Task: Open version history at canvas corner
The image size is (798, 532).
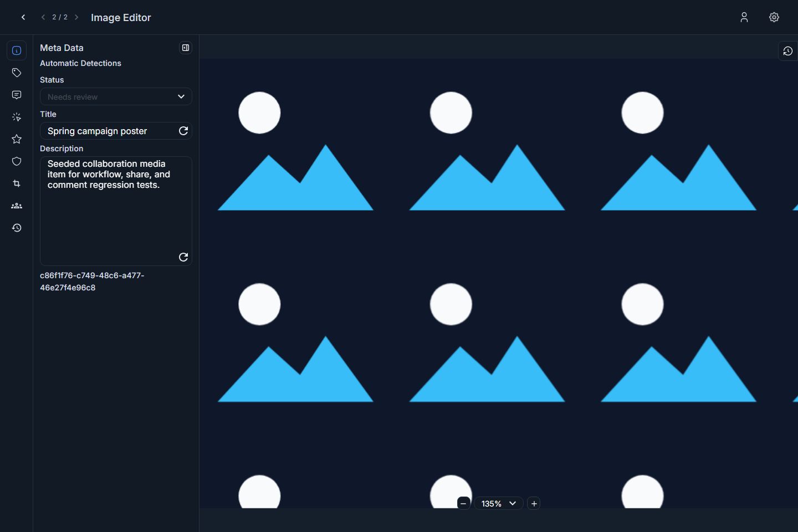Action: [787, 51]
